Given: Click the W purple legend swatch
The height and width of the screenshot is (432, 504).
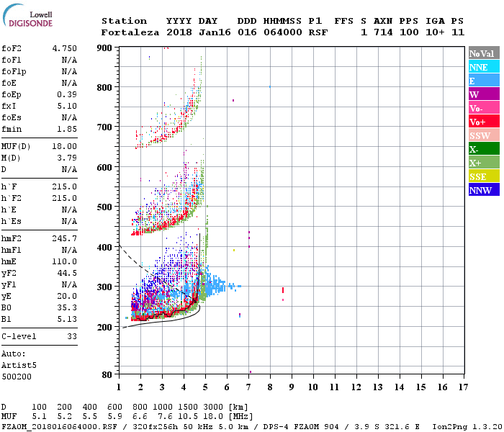Looking at the screenshot, I should pos(484,94).
